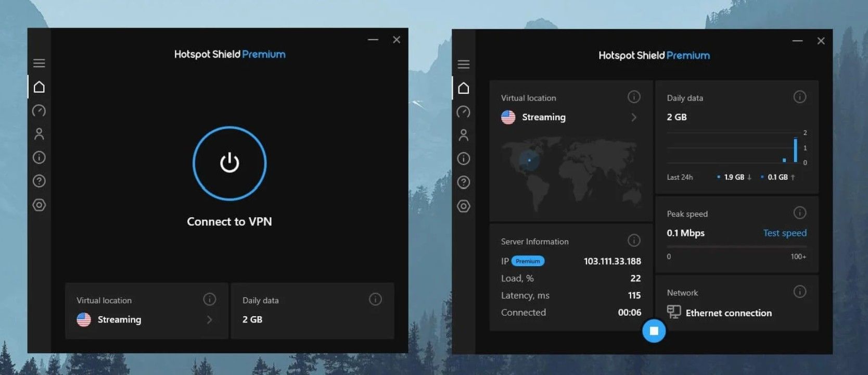Click Virtual location info icon in left window
The height and width of the screenshot is (375, 868).
209,299
